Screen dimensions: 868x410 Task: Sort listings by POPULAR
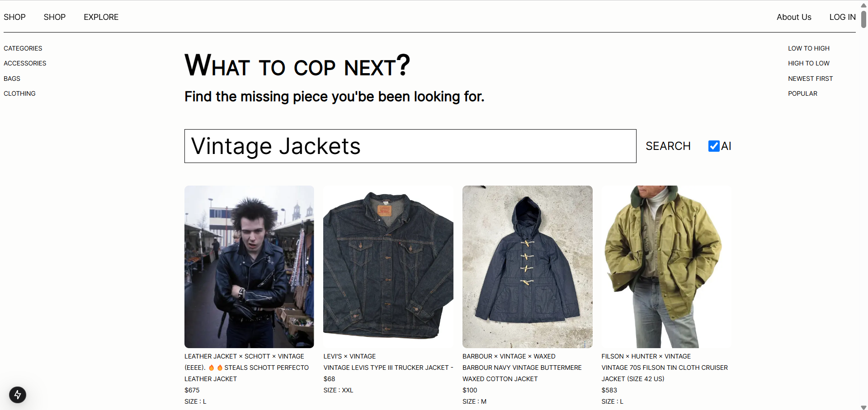click(802, 93)
